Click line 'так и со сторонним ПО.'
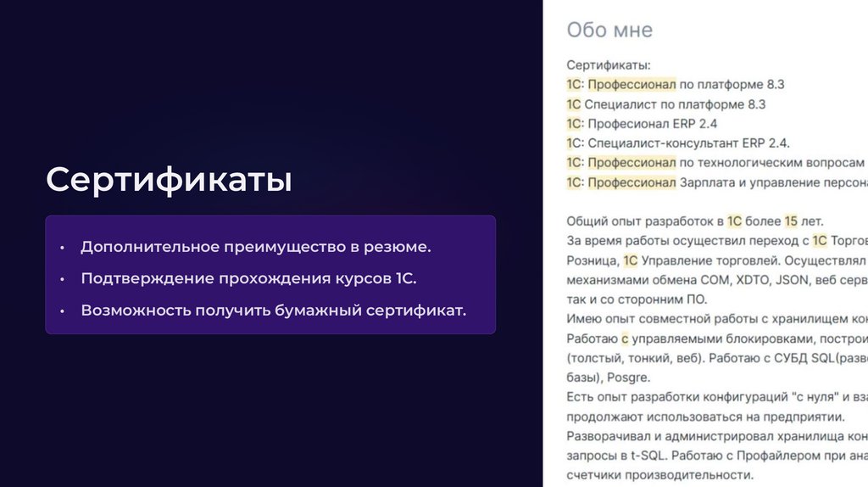The image size is (868, 487). coord(637,299)
